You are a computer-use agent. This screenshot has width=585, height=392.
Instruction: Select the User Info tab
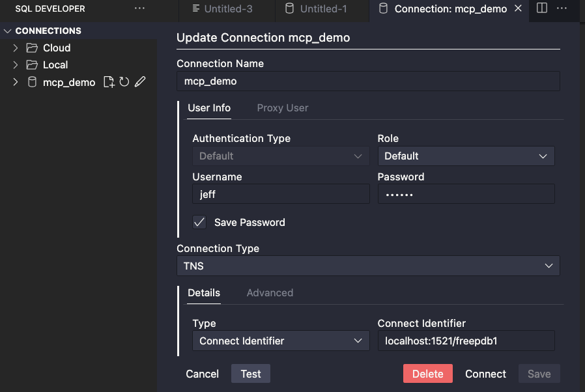209,108
